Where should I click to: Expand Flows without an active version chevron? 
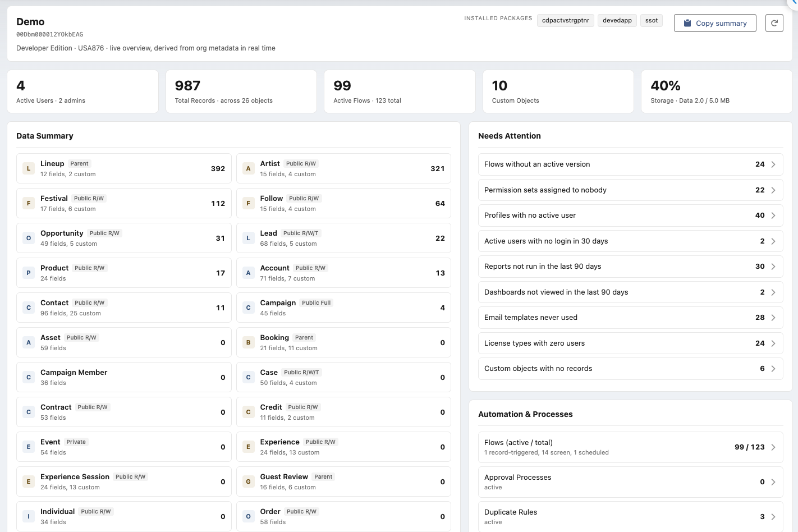click(773, 164)
